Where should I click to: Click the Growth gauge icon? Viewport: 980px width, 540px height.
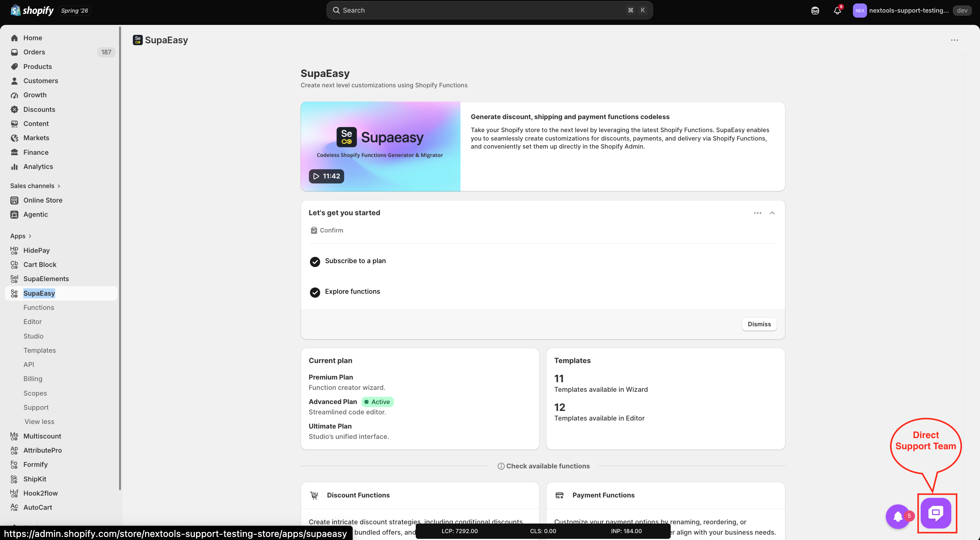point(15,95)
